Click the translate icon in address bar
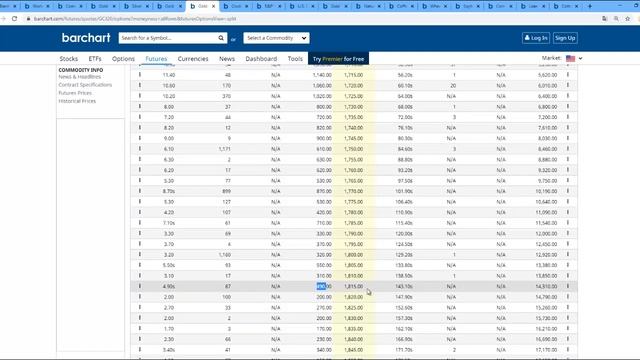 pyautogui.click(x=604, y=19)
